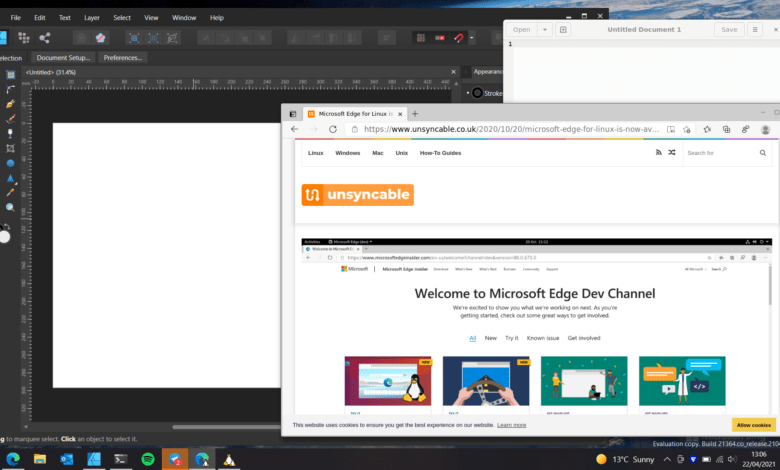Image resolution: width=780 pixels, height=470 pixels.
Task: Click the Stroke color swatch in Appearance panel
Action: pos(477,93)
